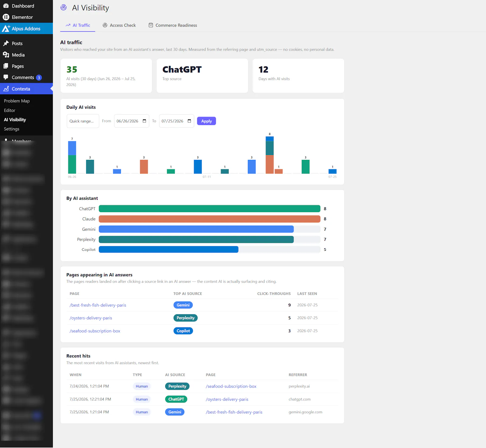Viewport: 486px width, 448px height.
Task: Click the ChatGPT Top source stat
Action: 202,76
